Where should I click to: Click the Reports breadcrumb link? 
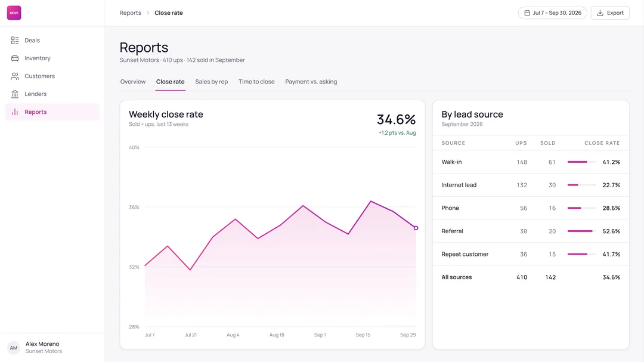click(x=130, y=13)
